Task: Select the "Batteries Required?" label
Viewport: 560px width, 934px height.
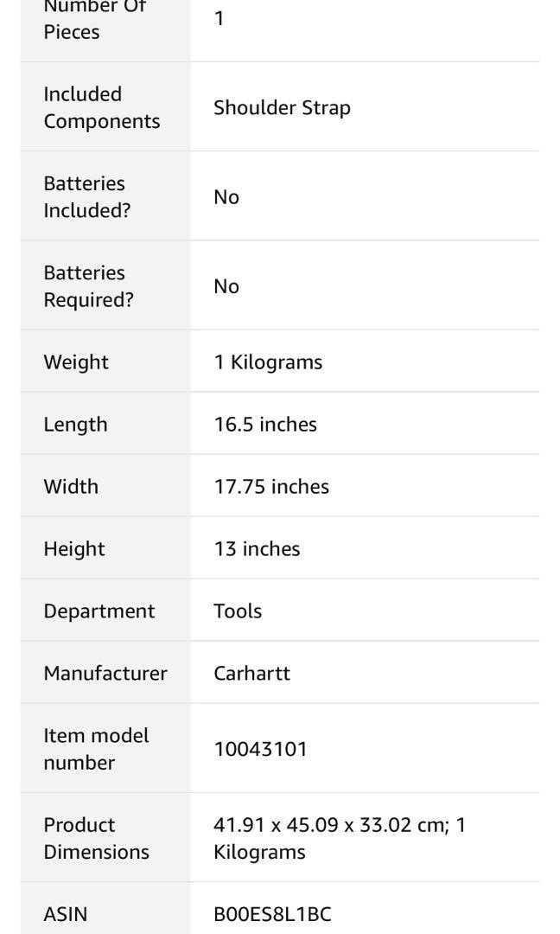Action: click(88, 286)
